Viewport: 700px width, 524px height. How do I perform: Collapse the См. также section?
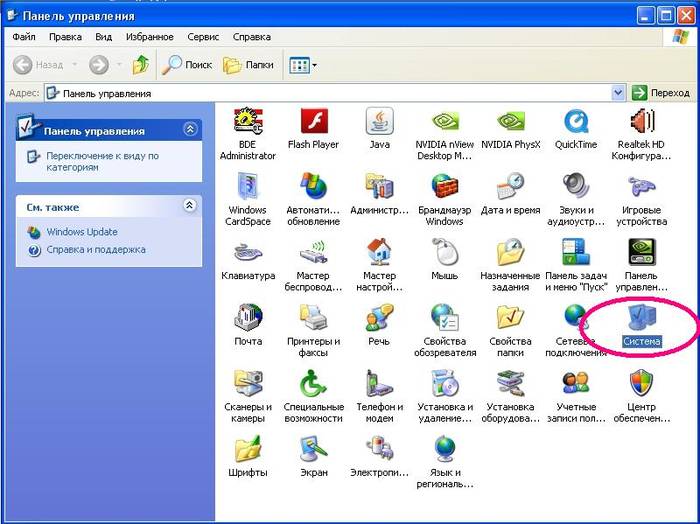[190, 206]
